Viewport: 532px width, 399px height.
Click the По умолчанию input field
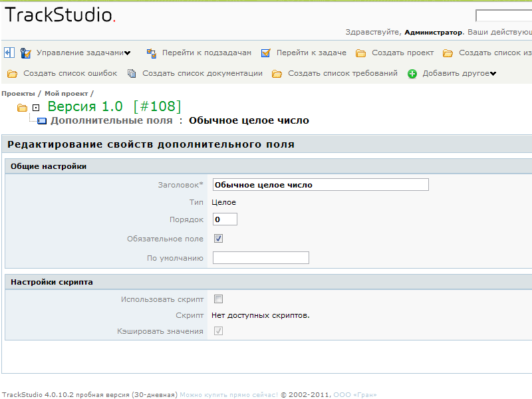click(261, 258)
